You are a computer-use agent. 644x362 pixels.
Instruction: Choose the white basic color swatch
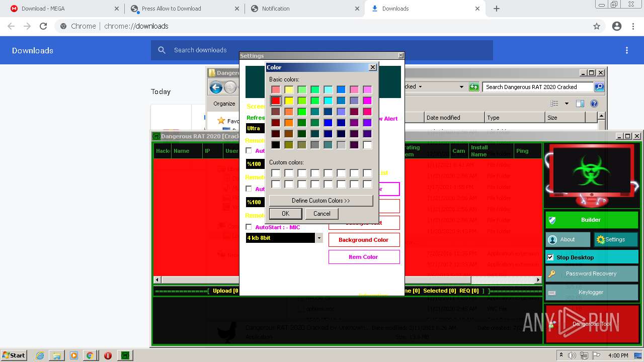click(367, 145)
